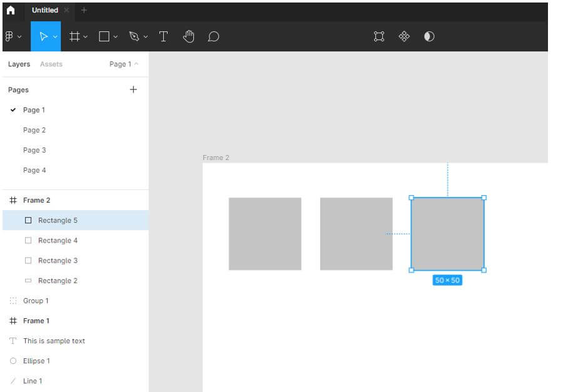This screenshot has height=392, width=573.
Task: Click the selected rectangle on canvas
Action: [x=448, y=234]
